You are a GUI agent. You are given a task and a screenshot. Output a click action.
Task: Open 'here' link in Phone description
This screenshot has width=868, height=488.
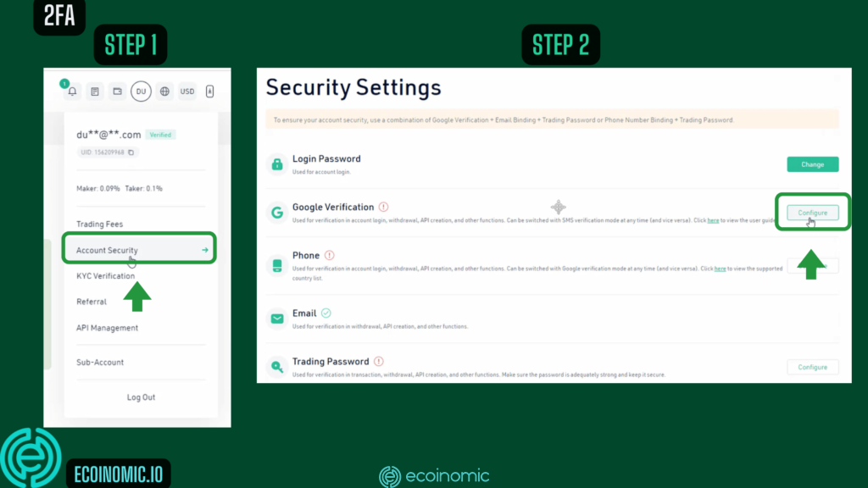(x=720, y=269)
